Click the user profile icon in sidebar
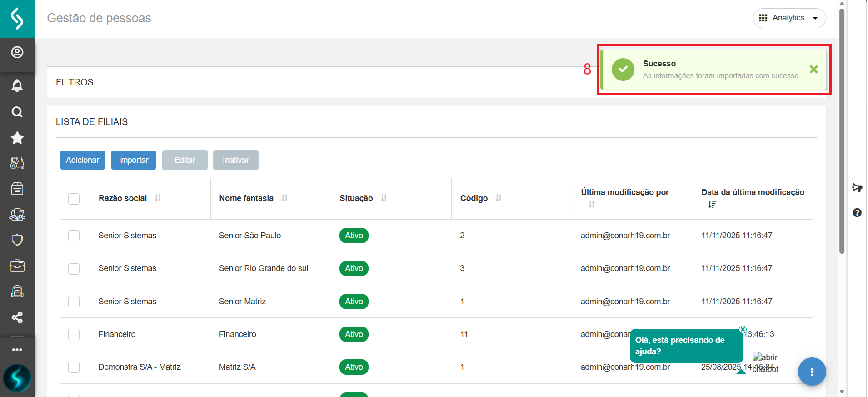The height and width of the screenshot is (397, 868). tap(17, 53)
